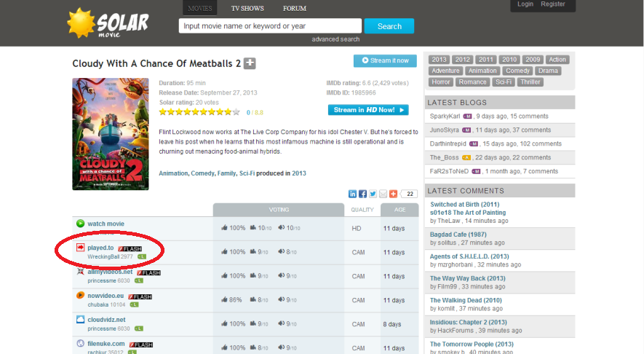Click the A badge next to The_Boss

point(466,157)
